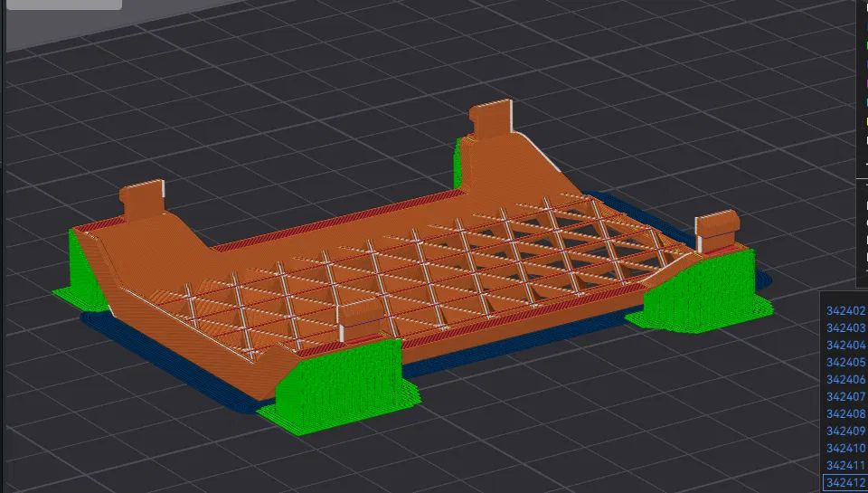This screenshot has height=493, width=868.
Task: Select G-code line 342410
Action: tap(846, 448)
